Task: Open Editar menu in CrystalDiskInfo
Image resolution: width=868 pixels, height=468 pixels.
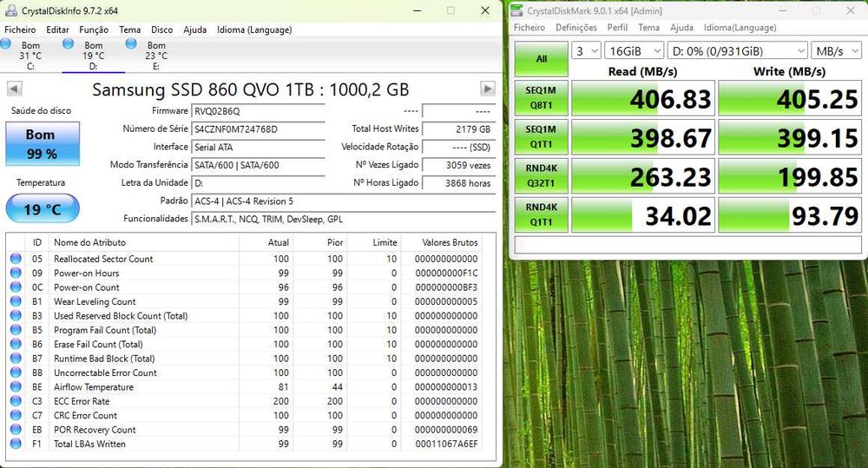Action: 57,30
